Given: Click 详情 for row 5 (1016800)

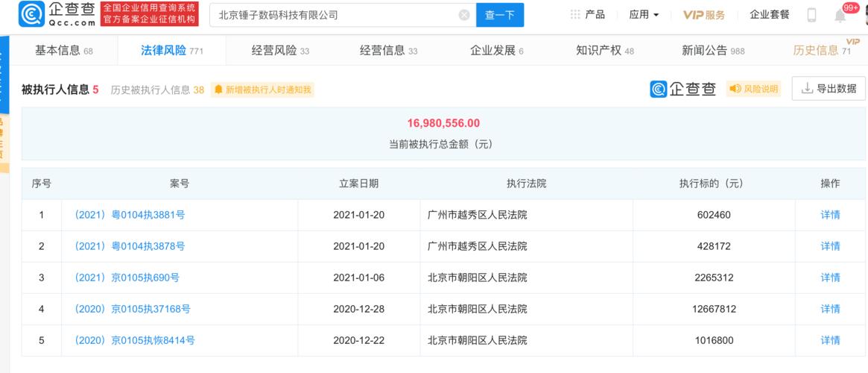Looking at the screenshot, I should [x=830, y=340].
